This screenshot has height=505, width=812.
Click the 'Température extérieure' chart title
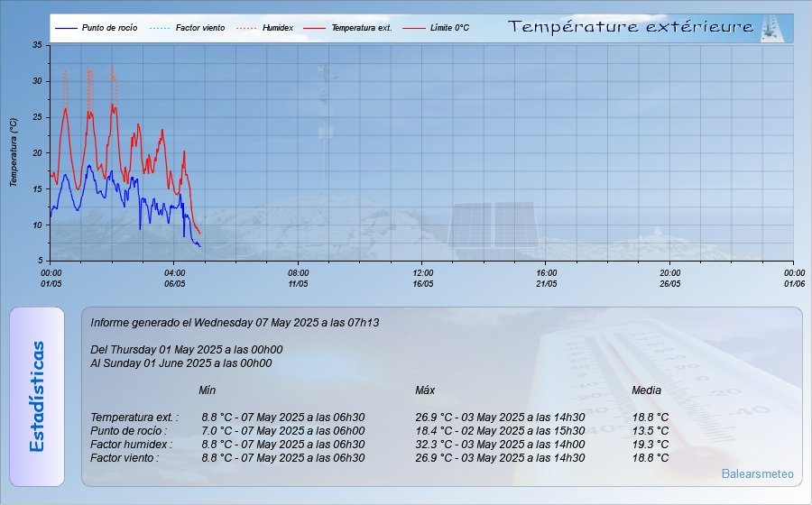(631, 26)
